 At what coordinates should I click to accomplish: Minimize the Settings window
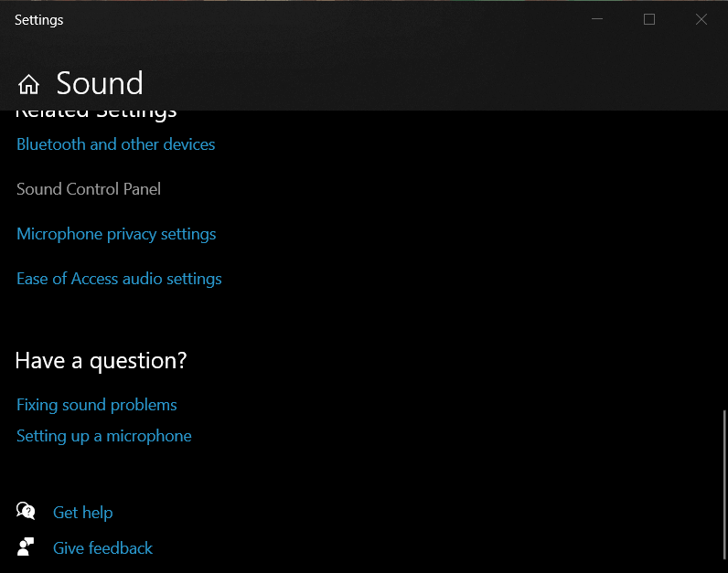point(596,19)
